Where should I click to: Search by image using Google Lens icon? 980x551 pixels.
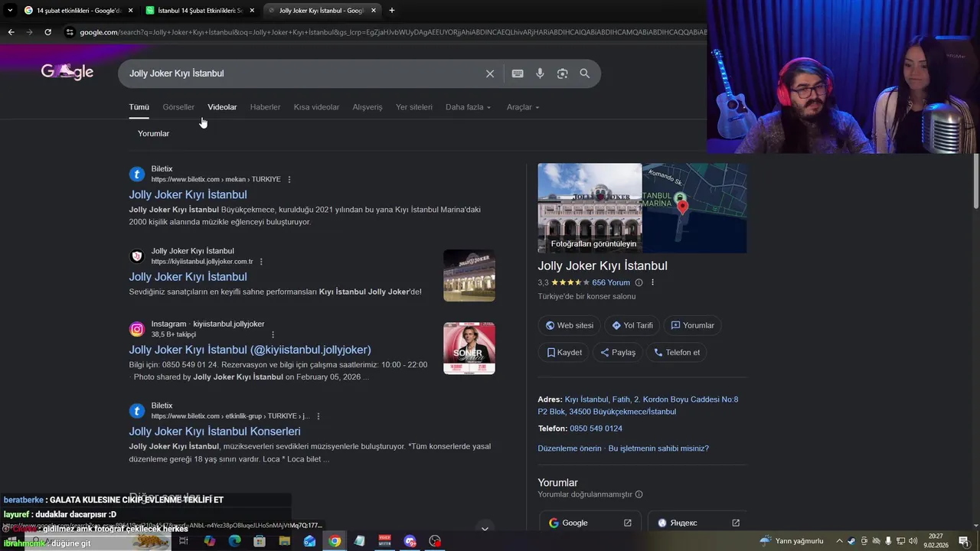pyautogui.click(x=562, y=73)
